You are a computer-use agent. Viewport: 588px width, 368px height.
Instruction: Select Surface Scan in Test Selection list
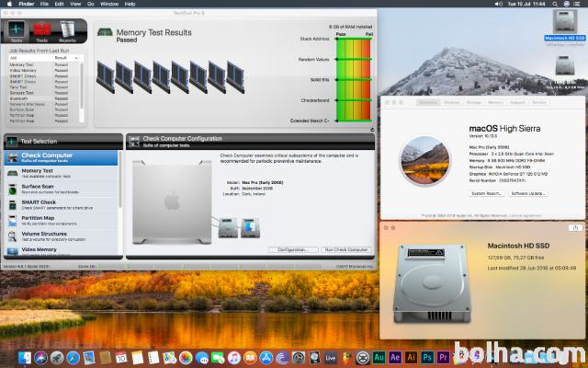coord(61,189)
